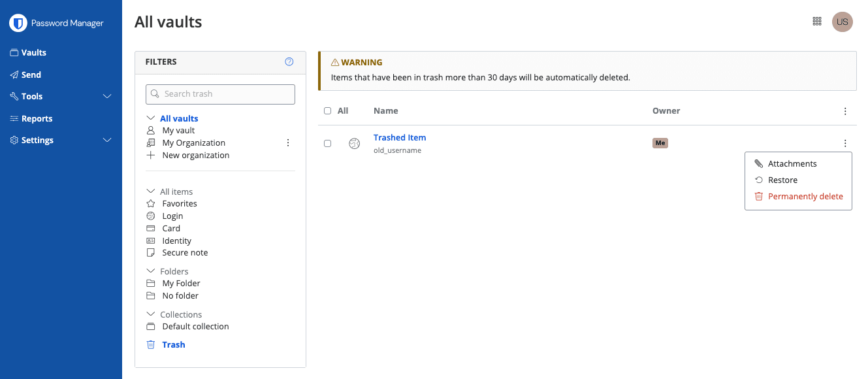Image resolution: width=868 pixels, height=379 pixels.
Task: Click the paperclip icon beside Attachments
Action: click(758, 163)
